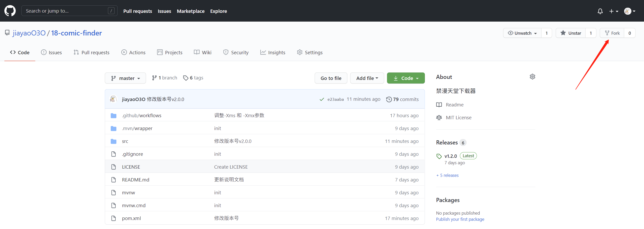Open Issues in top navigation
Image resolution: width=644 pixels, height=229 pixels.
coord(164,11)
